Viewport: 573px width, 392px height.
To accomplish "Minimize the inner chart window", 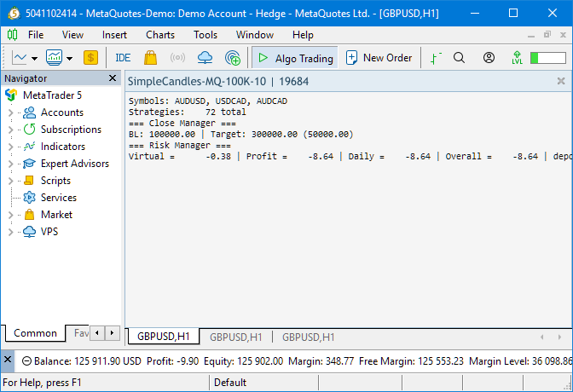I will click(531, 36).
